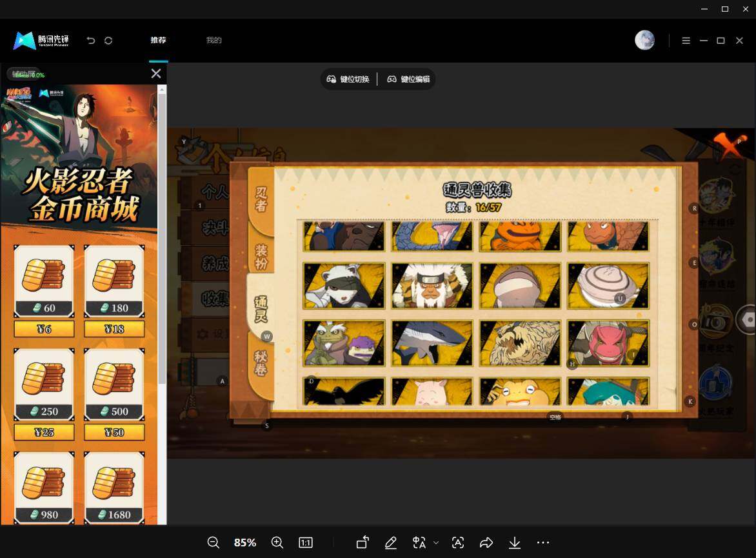Switch to the 推荐 tab
The height and width of the screenshot is (558, 756).
[158, 40]
